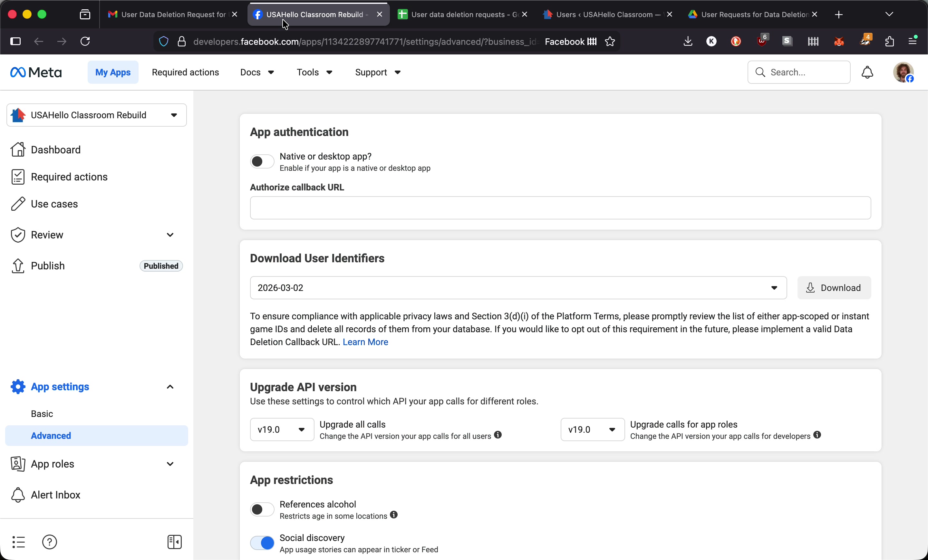List all tabs with the chevron
The height and width of the screenshot is (560, 928).
889,14
